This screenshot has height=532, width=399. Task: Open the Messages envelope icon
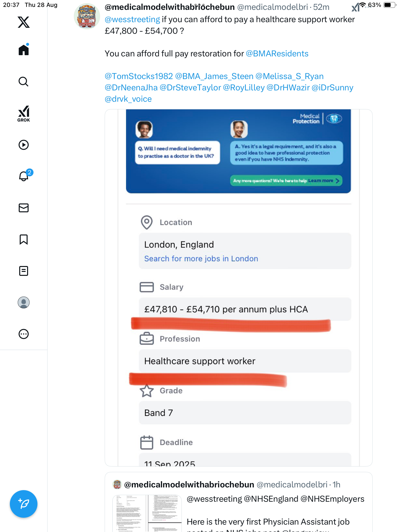24,208
